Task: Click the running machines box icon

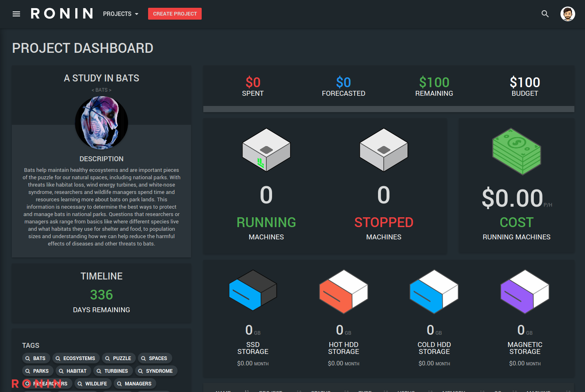Action: 266,150
